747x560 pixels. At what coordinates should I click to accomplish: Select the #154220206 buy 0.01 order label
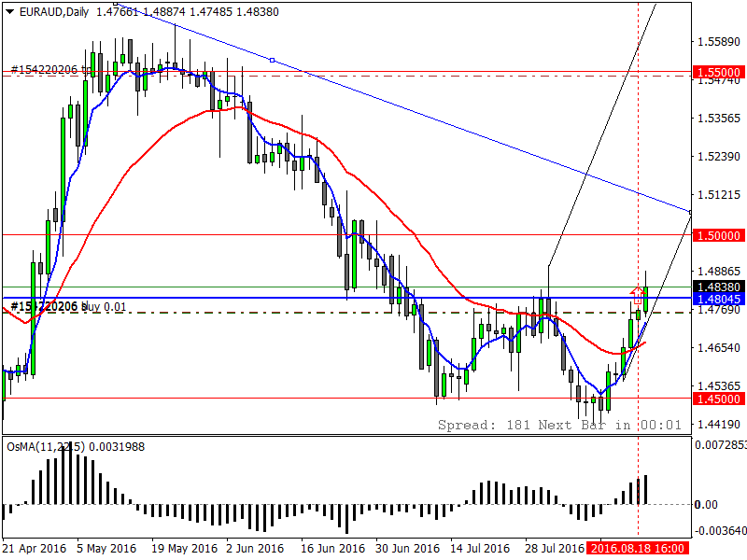point(68,307)
